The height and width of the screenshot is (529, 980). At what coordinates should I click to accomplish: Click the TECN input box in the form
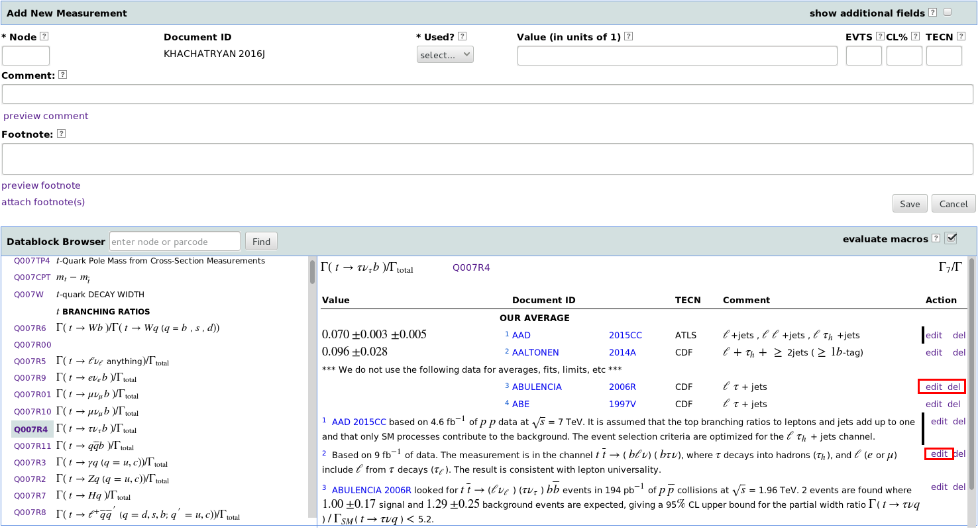(x=944, y=56)
